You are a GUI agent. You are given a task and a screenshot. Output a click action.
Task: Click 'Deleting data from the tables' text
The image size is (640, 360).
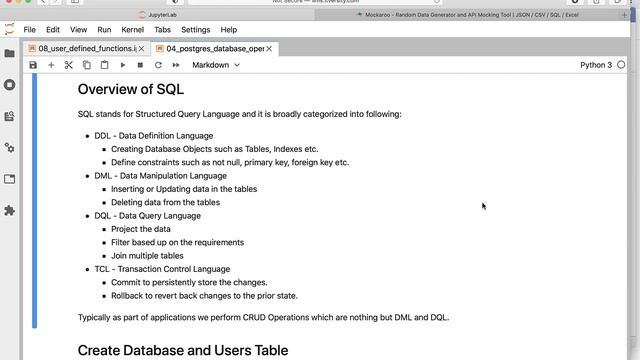tap(165, 202)
